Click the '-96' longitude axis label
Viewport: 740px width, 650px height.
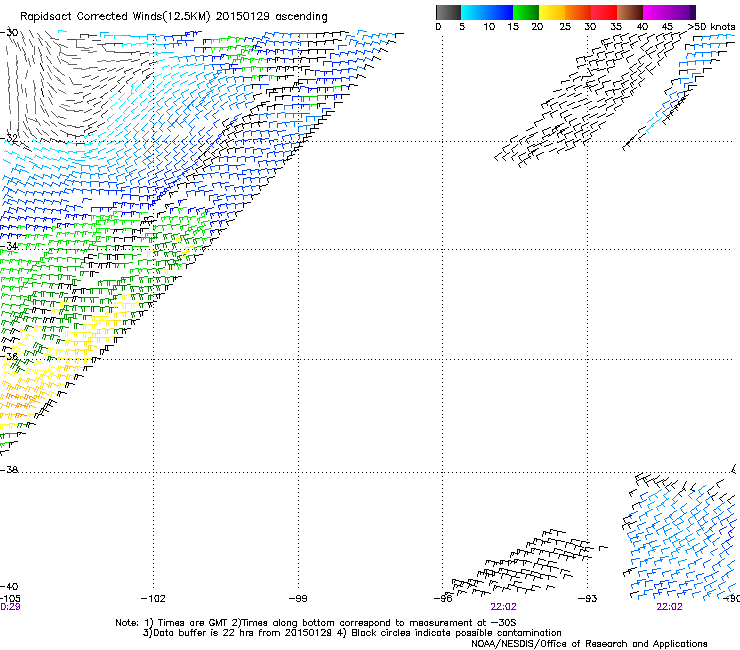(443, 599)
